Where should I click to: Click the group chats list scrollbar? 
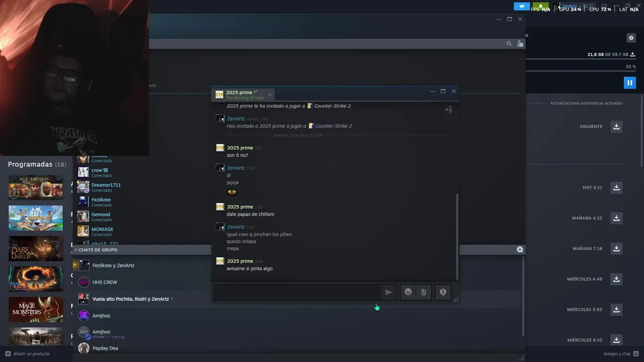pyautogui.click(x=523, y=297)
